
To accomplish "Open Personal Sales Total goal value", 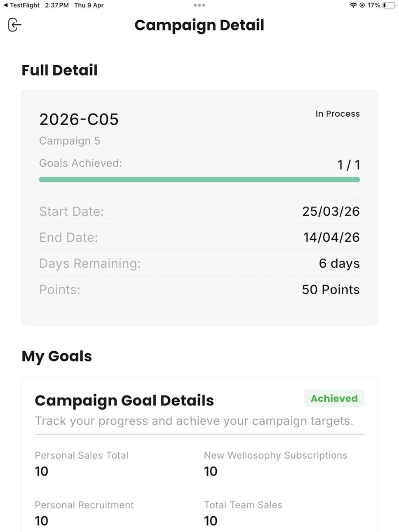I will [x=42, y=471].
